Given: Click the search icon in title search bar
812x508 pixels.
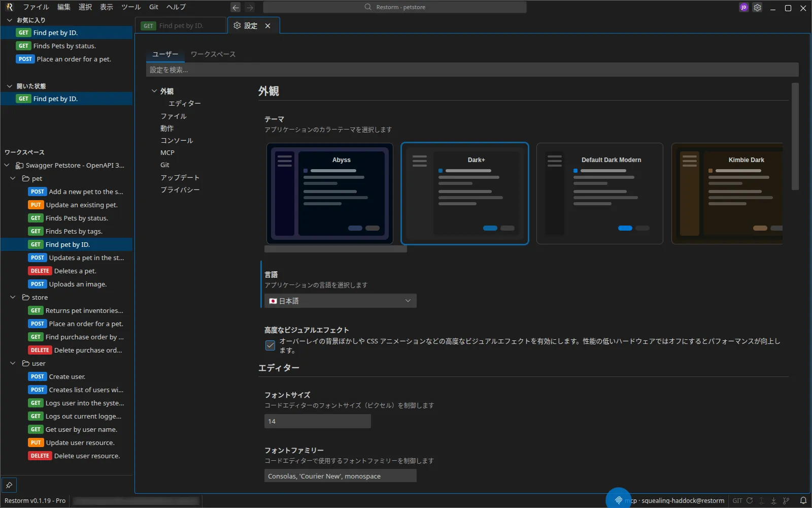Looking at the screenshot, I should (x=368, y=7).
